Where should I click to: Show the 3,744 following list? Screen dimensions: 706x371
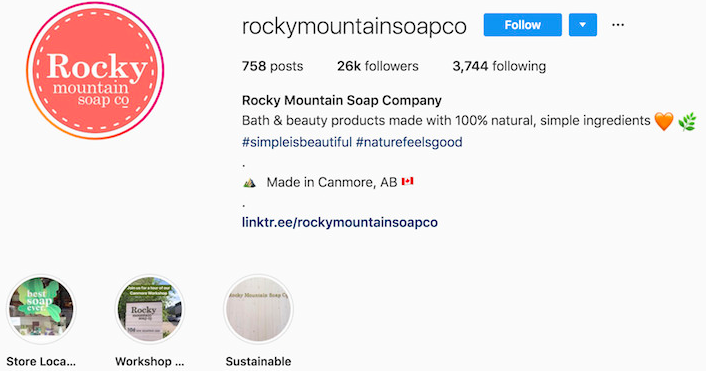[499, 66]
